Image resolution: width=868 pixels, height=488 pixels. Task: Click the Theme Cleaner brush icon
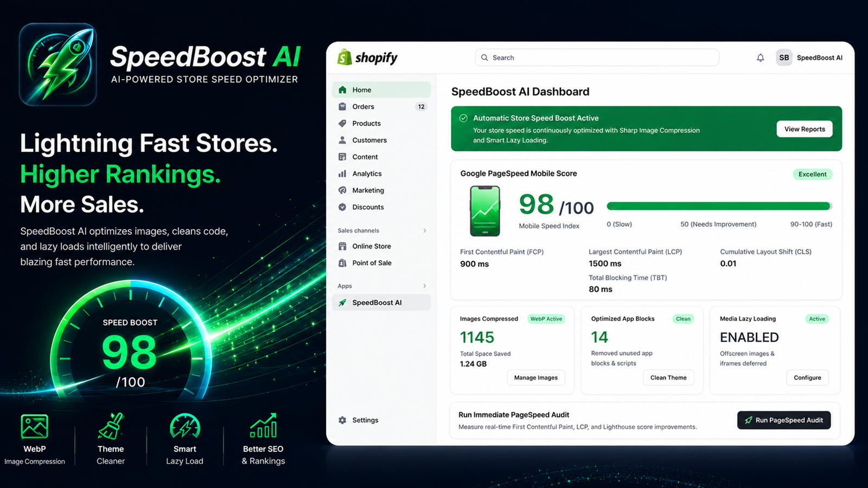pos(111,426)
